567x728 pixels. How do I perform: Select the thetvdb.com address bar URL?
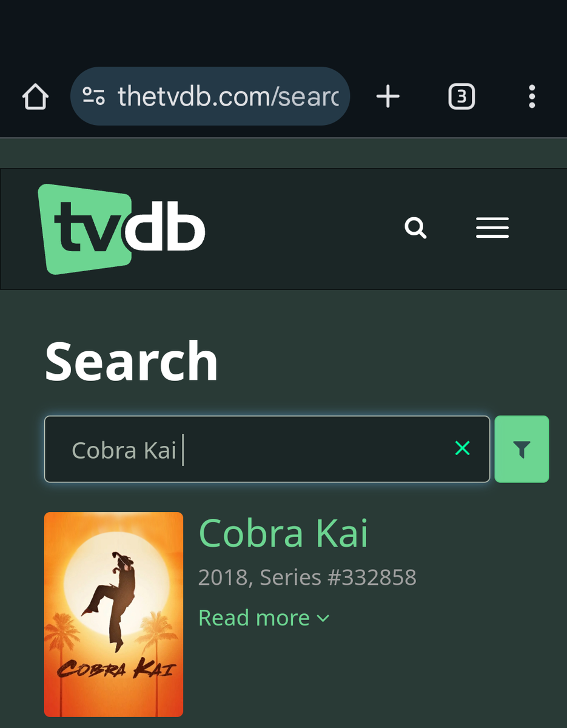[228, 96]
